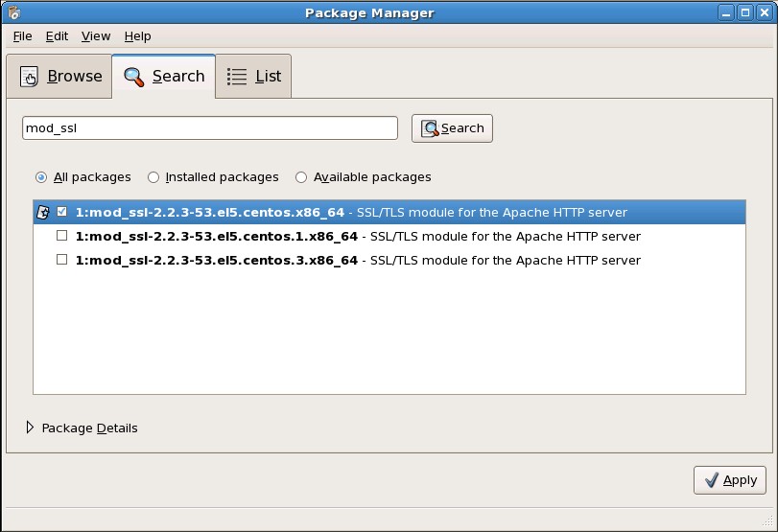Select the Installed packages radio button

point(153,177)
